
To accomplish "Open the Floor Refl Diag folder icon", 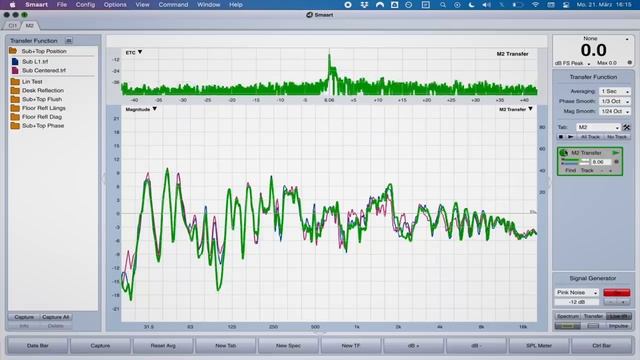I will click(15, 117).
